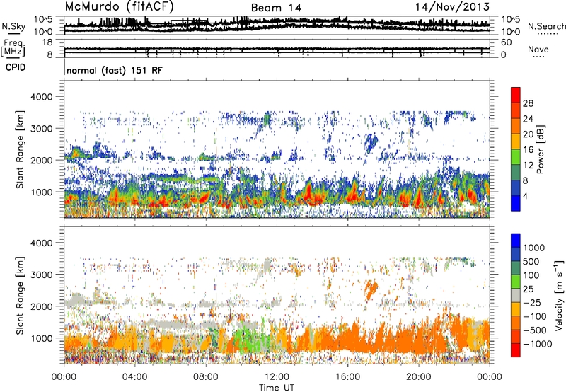This screenshot has height=392, width=566.
Task: Select the N.Sky legend label
Action: pyautogui.click(x=13, y=26)
